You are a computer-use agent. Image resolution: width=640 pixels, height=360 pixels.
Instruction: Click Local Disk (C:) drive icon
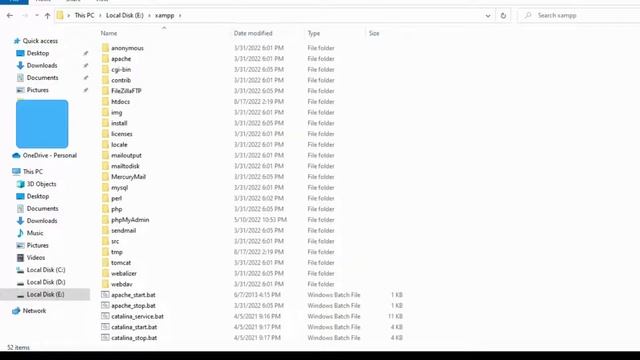coord(20,270)
